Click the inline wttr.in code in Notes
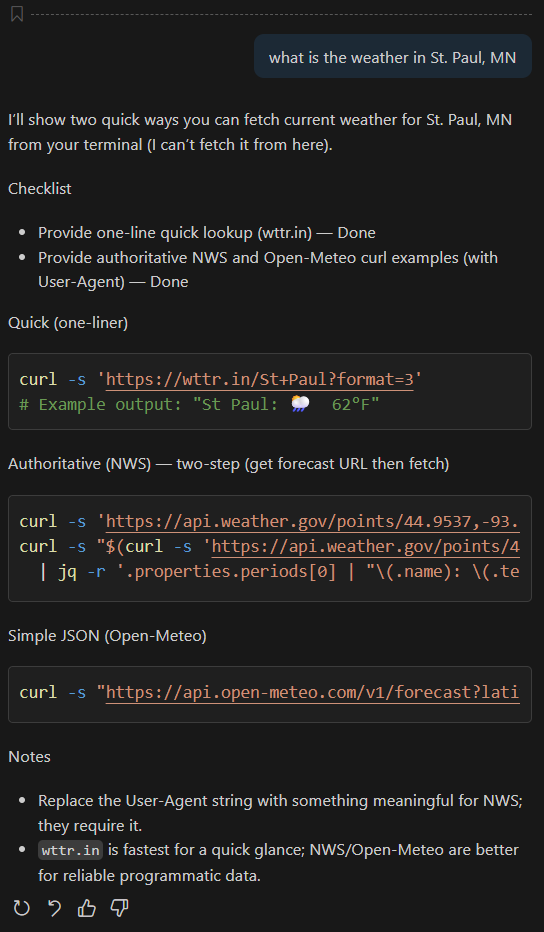This screenshot has height=932, width=544. pos(71,850)
